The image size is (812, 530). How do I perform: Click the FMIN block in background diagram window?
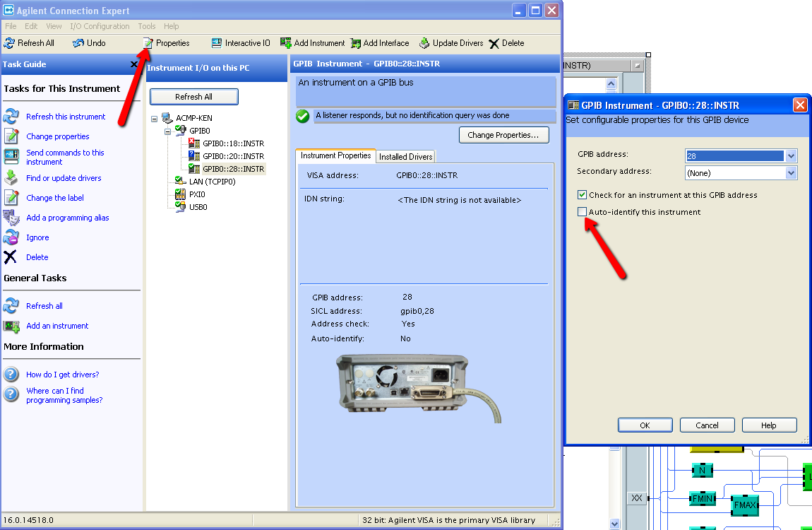coord(703,498)
